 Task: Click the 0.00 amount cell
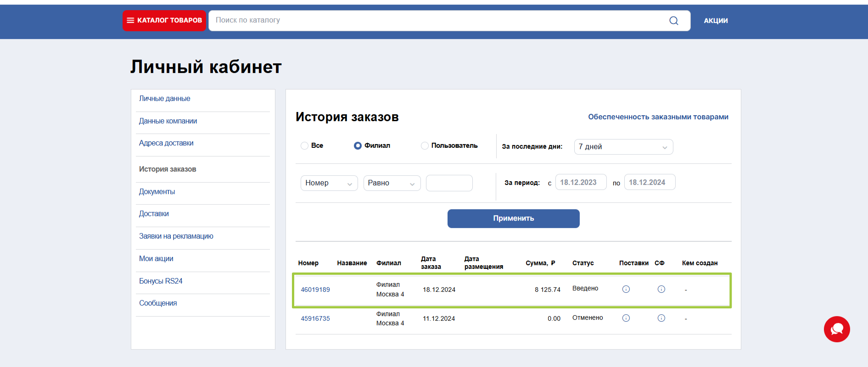tap(554, 318)
